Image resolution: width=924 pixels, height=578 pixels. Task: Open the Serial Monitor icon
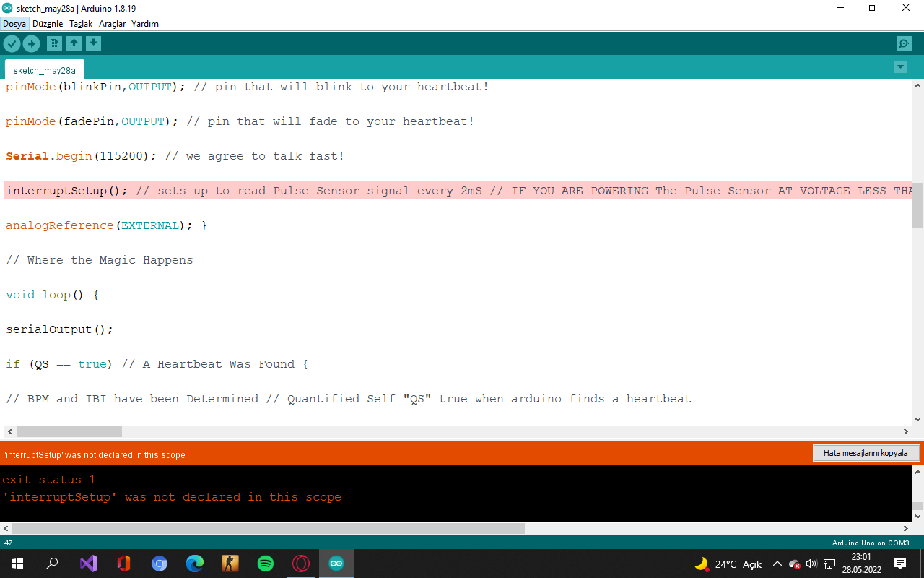coord(903,43)
